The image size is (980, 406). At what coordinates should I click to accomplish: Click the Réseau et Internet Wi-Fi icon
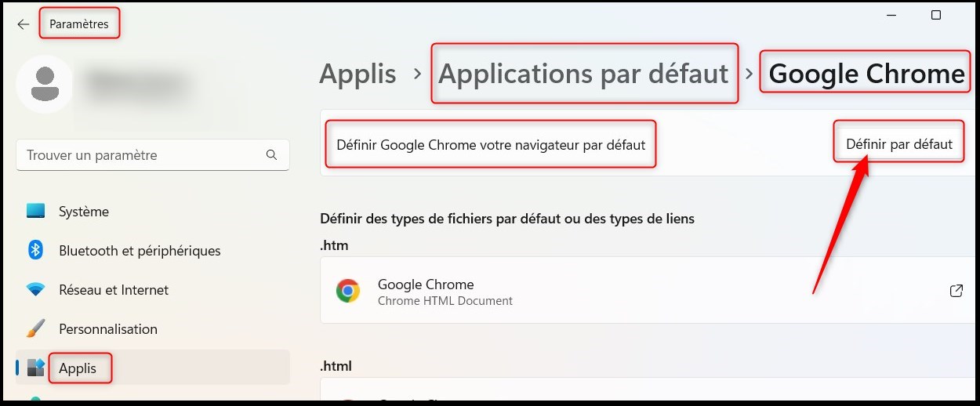[35, 290]
